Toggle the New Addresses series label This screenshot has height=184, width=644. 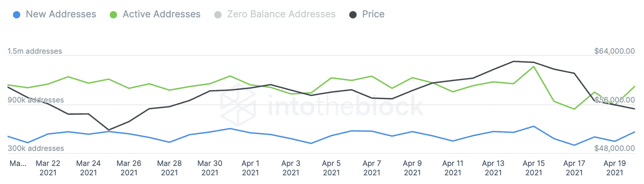click(x=61, y=14)
